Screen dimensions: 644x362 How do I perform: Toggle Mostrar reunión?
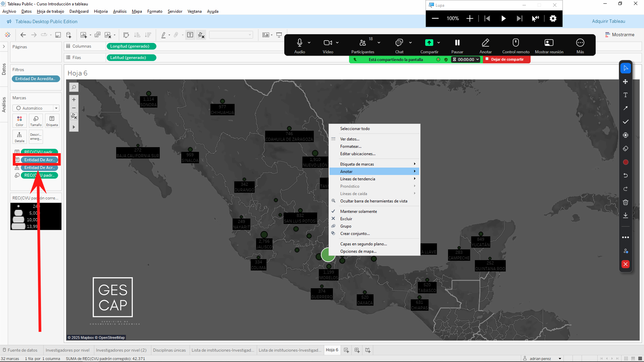(549, 46)
